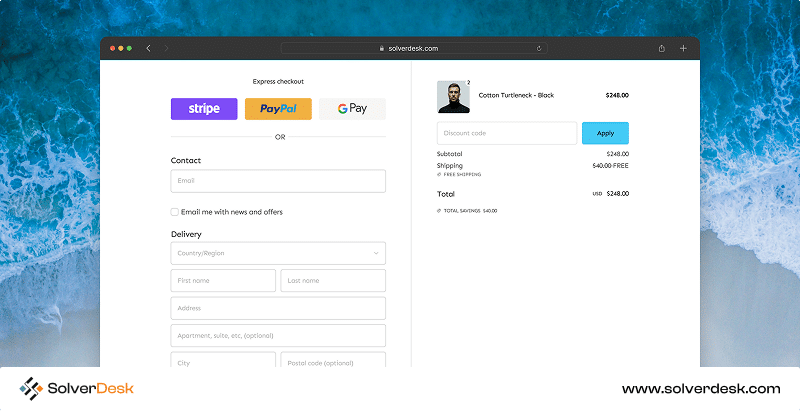Pay with the Stripe express button

[204, 109]
